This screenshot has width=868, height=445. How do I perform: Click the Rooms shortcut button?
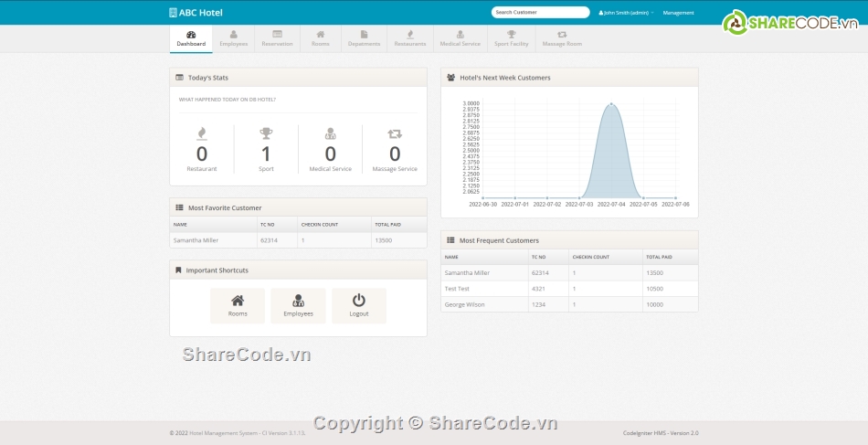238,305
